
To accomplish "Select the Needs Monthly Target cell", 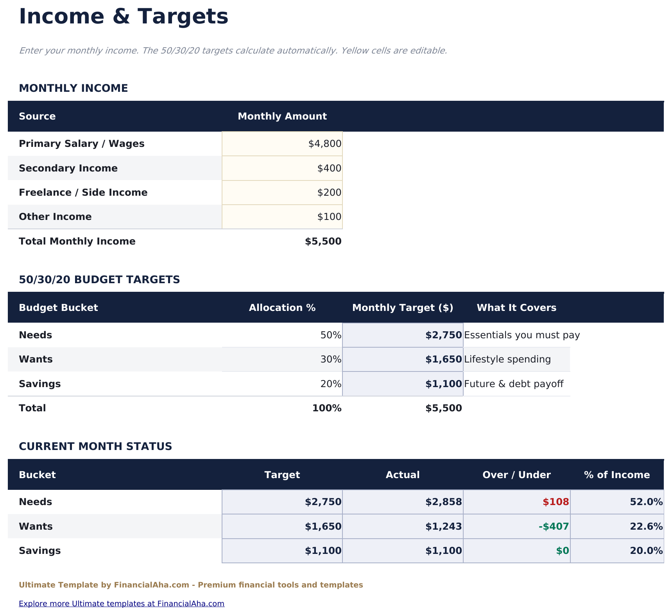I will tap(403, 335).
